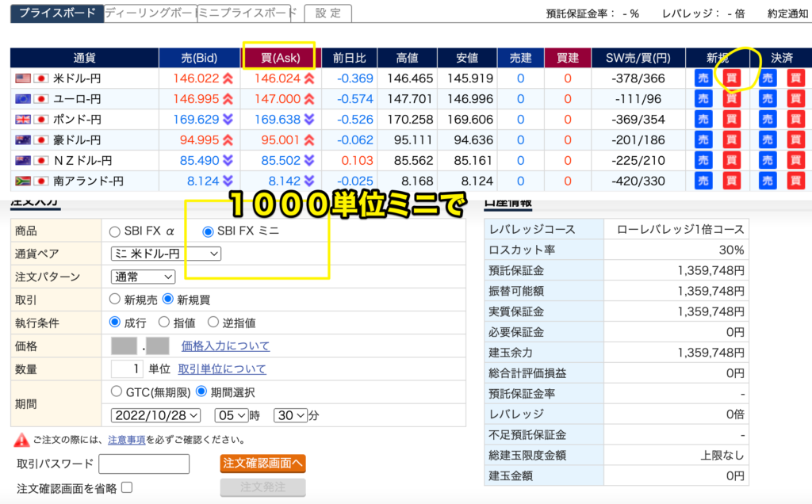
Task: Open the 注文パターン dropdown
Action: [143, 277]
